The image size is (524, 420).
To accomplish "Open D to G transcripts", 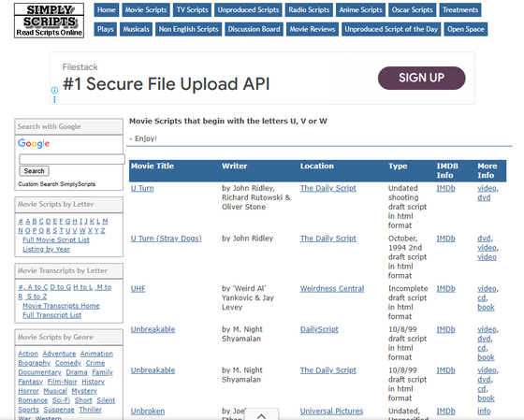I will [61, 287].
